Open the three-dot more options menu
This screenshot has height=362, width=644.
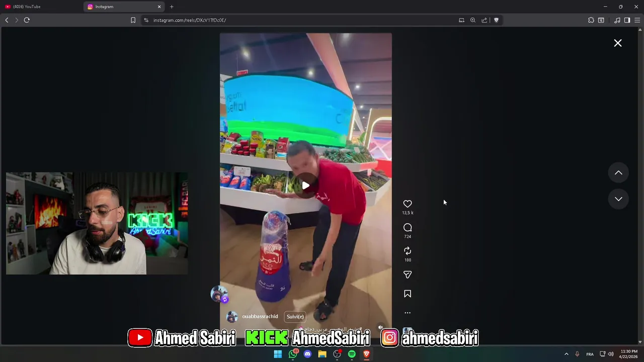pos(408,313)
